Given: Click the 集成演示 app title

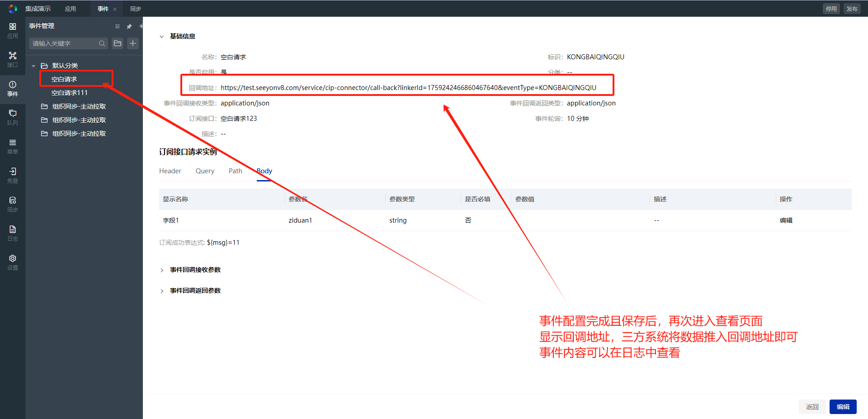Looking at the screenshot, I should click(x=38, y=9).
